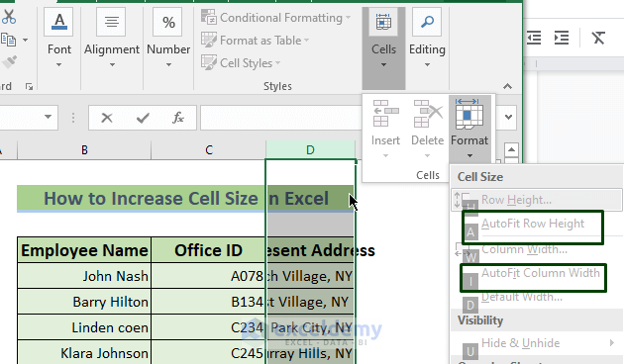The image size is (624, 364).
Task: Open the Editing group dropdown
Action: pyautogui.click(x=427, y=64)
